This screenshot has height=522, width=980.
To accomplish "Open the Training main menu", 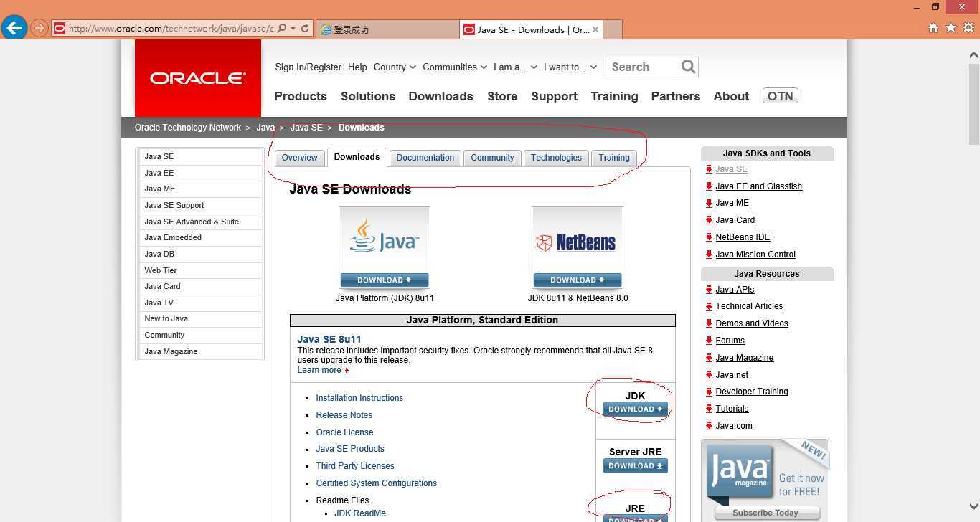I will [614, 96].
